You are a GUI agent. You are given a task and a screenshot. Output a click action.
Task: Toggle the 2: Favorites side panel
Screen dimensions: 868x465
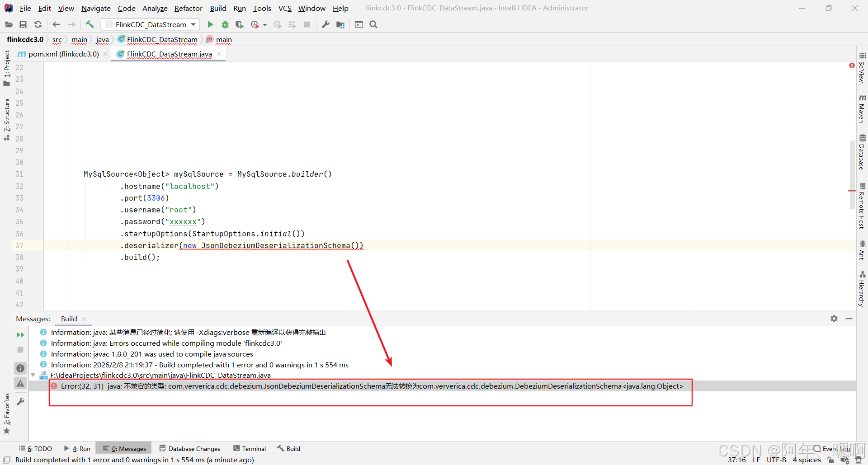(7, 413)
